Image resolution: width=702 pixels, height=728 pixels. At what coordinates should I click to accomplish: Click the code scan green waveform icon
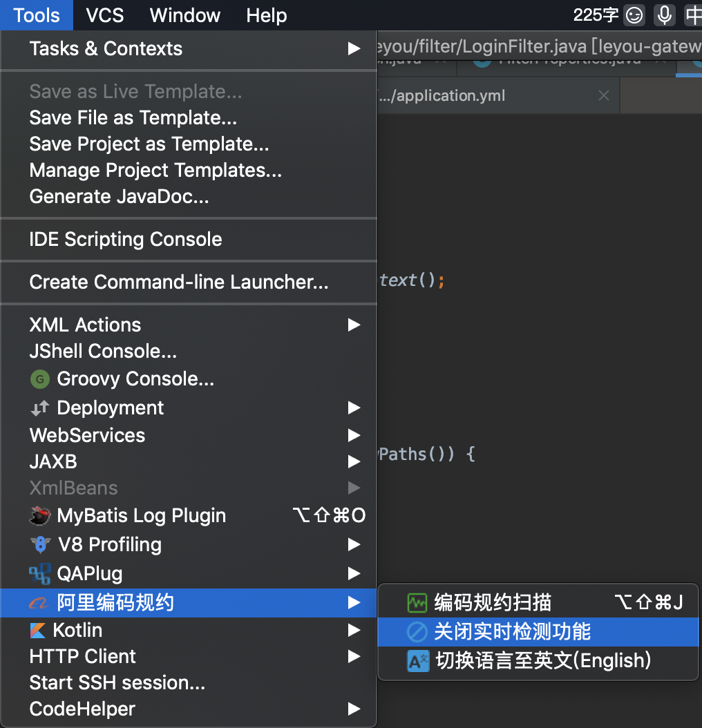tap(417, 603)
